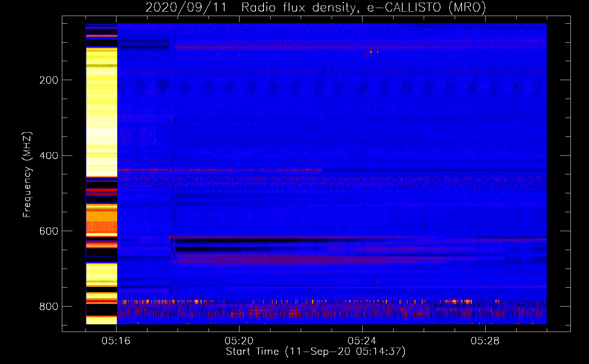Click the 05:28 time tick label
Viewport: 589px width, 364px height.
click(x=485, y=341)
